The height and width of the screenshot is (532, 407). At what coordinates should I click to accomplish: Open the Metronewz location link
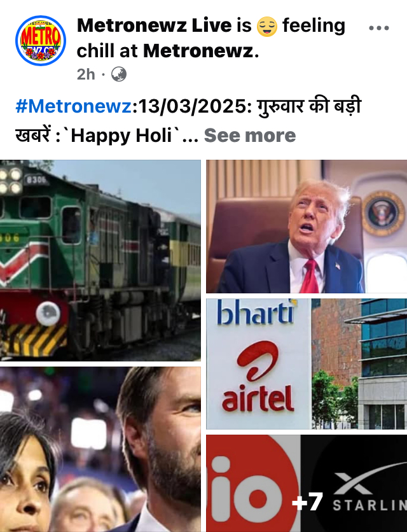click(x=198, y=51)
